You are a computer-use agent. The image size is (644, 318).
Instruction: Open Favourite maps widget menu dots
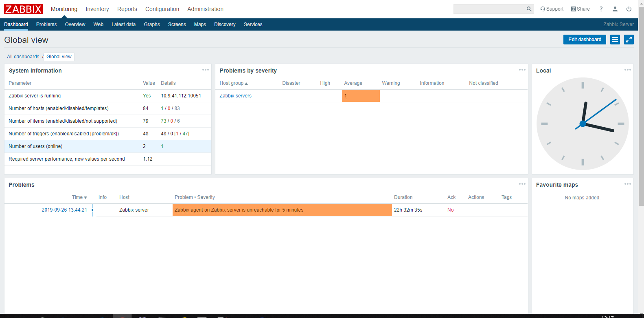pos(628,184)
